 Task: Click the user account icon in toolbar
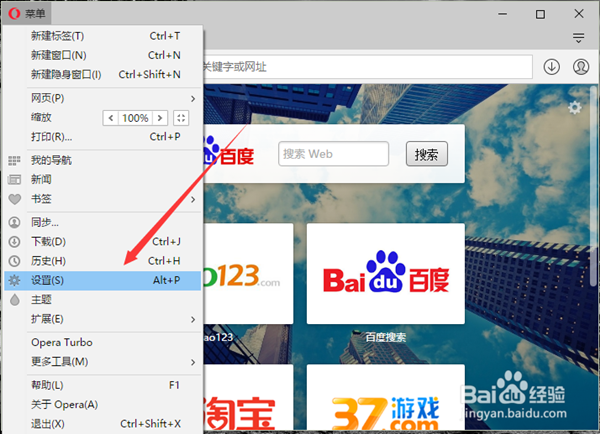pyautogui.click(x=580, y=67)
